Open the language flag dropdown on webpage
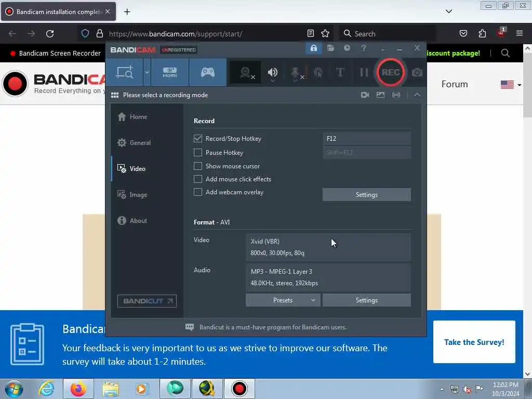 click(511, 85)
